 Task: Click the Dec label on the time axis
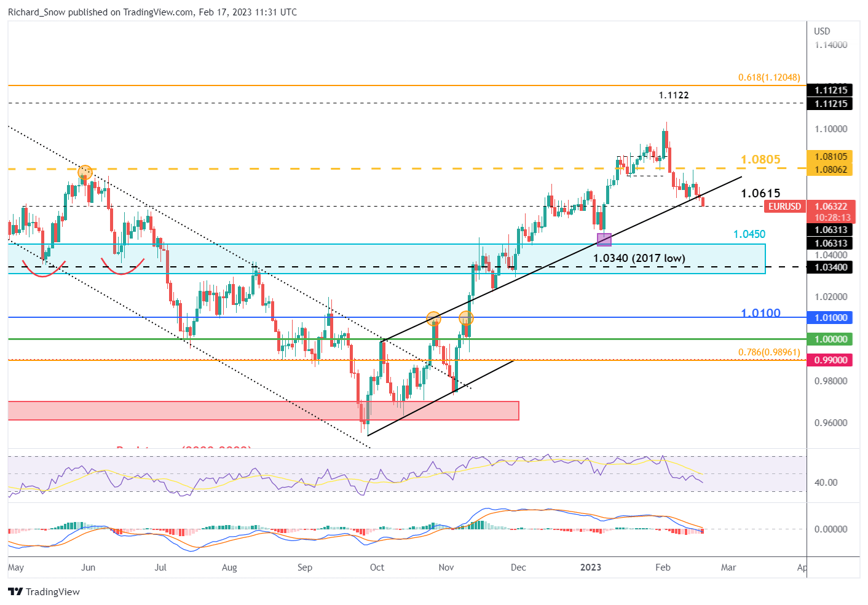click(518, 567)
